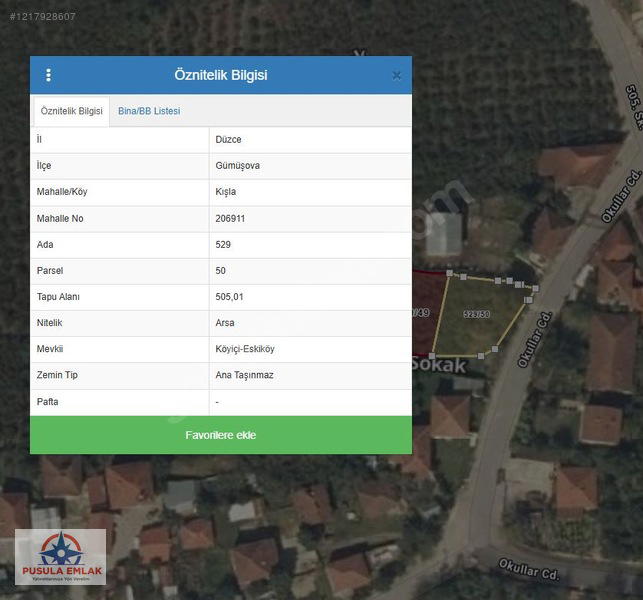The width and height of the screenshot is (643, 600).
Task: Click the 529/50 parcel label on map
Action: (477, 314)
